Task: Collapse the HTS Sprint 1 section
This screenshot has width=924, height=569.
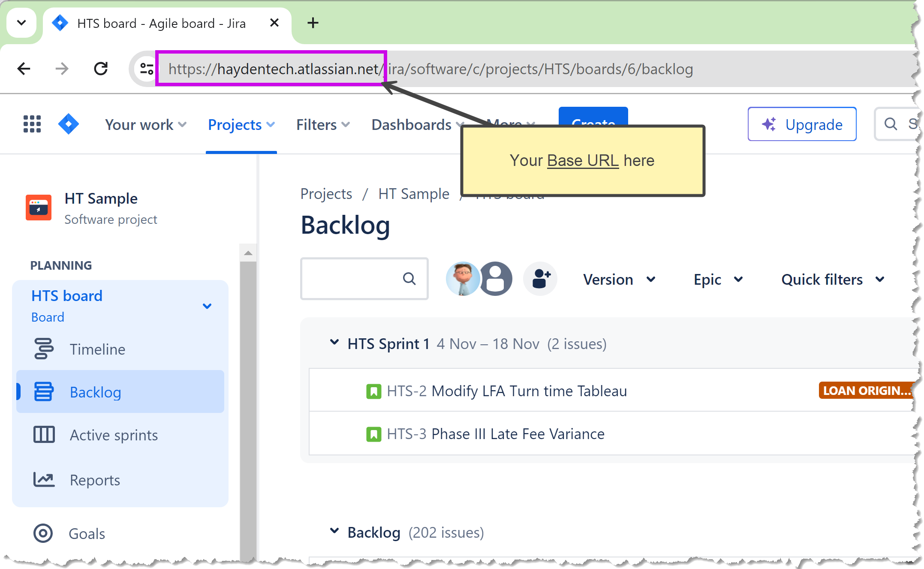Action: (x=334, y=343)
